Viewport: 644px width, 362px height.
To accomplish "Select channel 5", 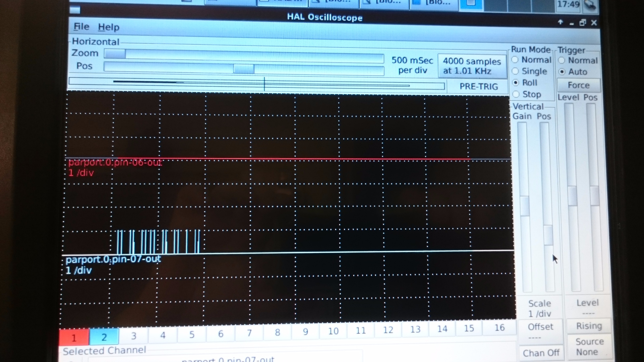I will point(192,334).
